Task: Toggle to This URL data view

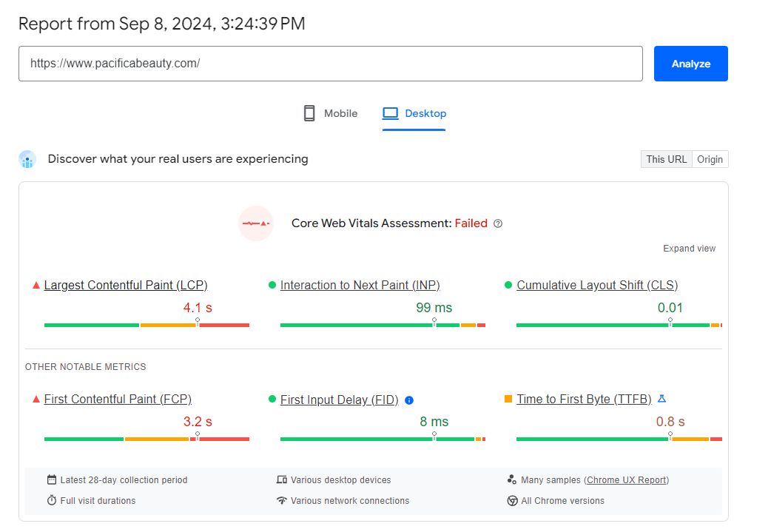Action: coord(666,159)
